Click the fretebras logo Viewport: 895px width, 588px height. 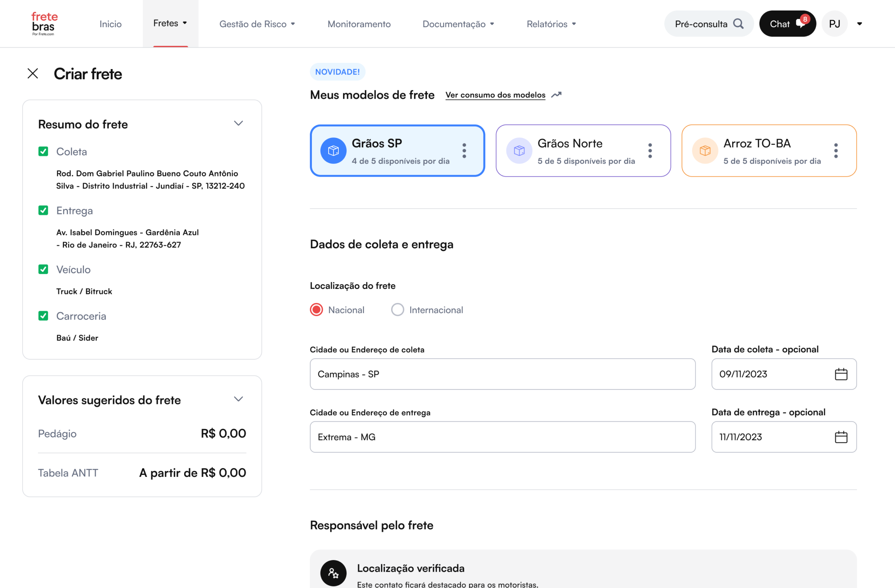(44, 23)
